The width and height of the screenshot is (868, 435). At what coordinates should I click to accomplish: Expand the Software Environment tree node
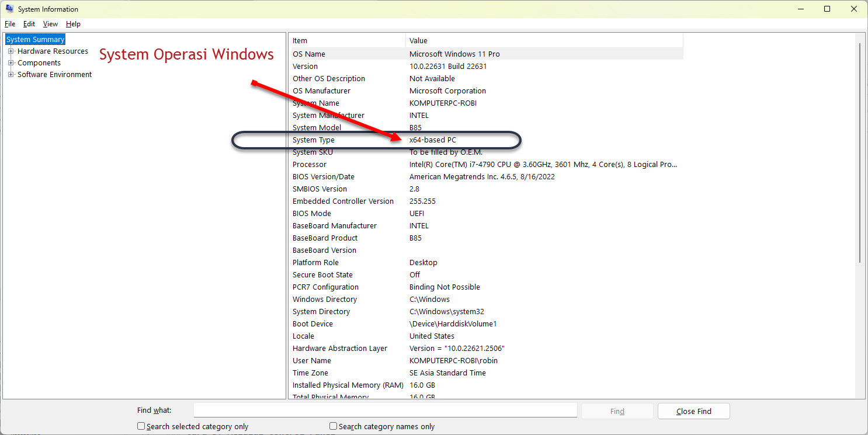10,74
